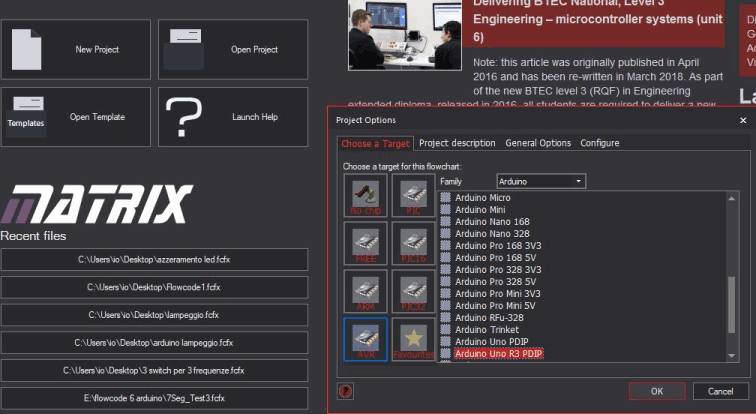This screenshot has width=756, height=414.
Task: Select Arduino Pro 328 3V3 target
Action: coord(498,270)
